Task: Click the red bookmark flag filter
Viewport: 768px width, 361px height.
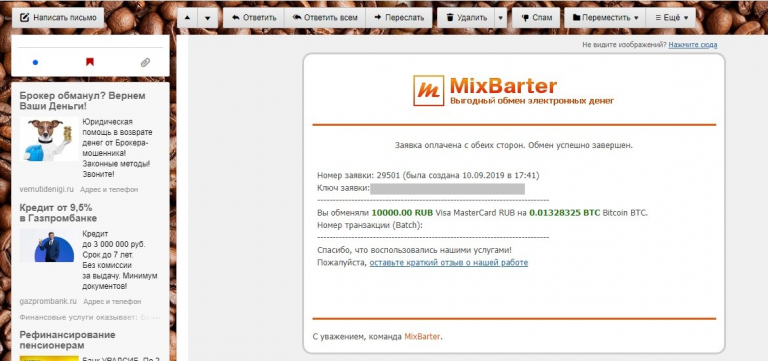Action: 90,62
